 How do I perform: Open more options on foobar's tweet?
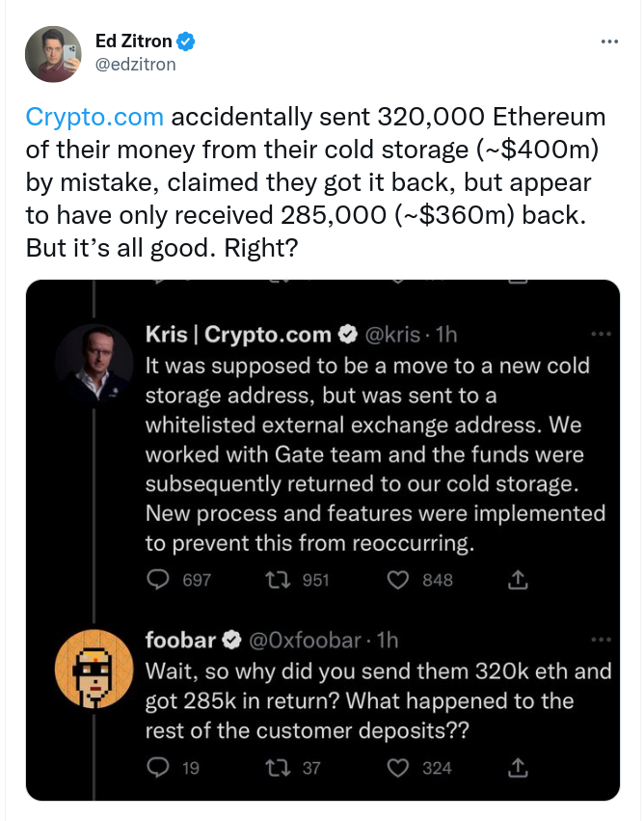[x=601, y=640]
